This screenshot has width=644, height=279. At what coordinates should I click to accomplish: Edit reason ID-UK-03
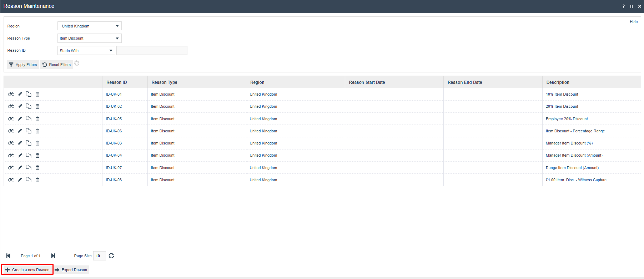click(20, 143)
